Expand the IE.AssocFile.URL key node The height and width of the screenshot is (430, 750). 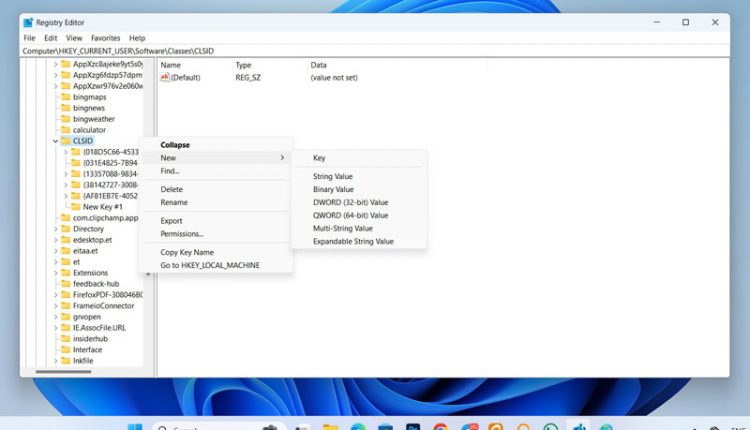(x=55, y=328)
